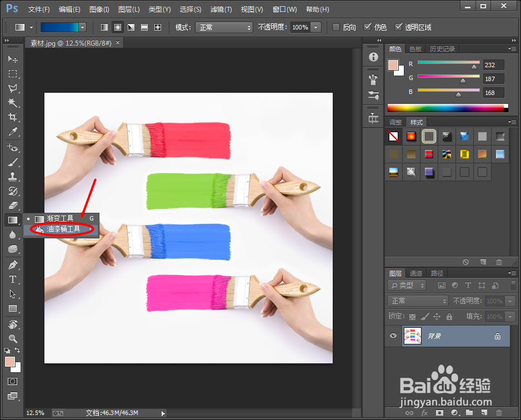
Task: Select the Gradient tool in toolbar
Action: 13,220
